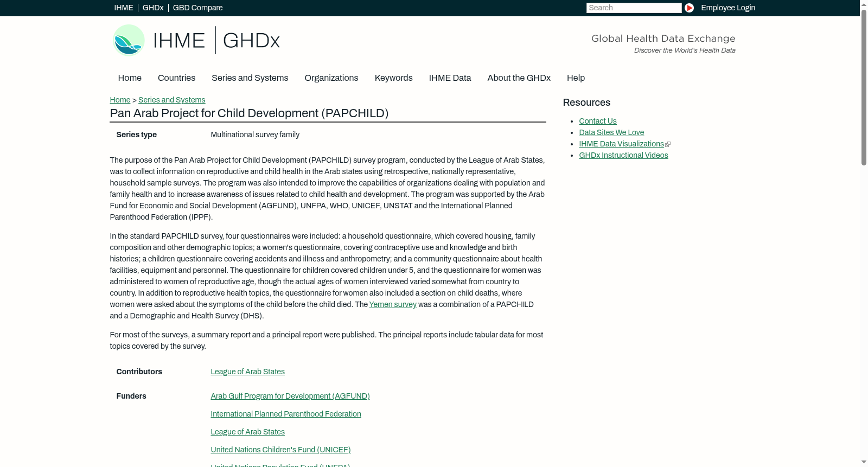
Task: Click the vertical page scrollbar thumb
Action: tap(864, 87)
